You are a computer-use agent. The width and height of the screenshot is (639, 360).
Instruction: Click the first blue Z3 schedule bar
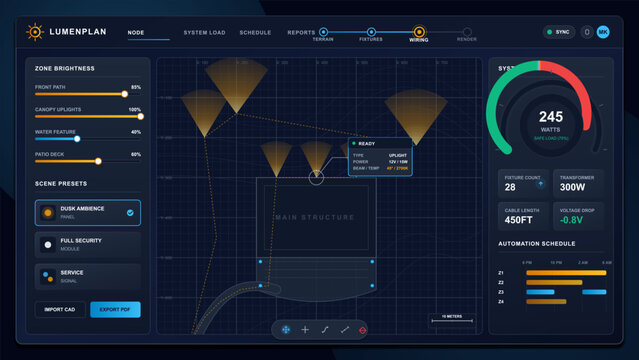540,292
